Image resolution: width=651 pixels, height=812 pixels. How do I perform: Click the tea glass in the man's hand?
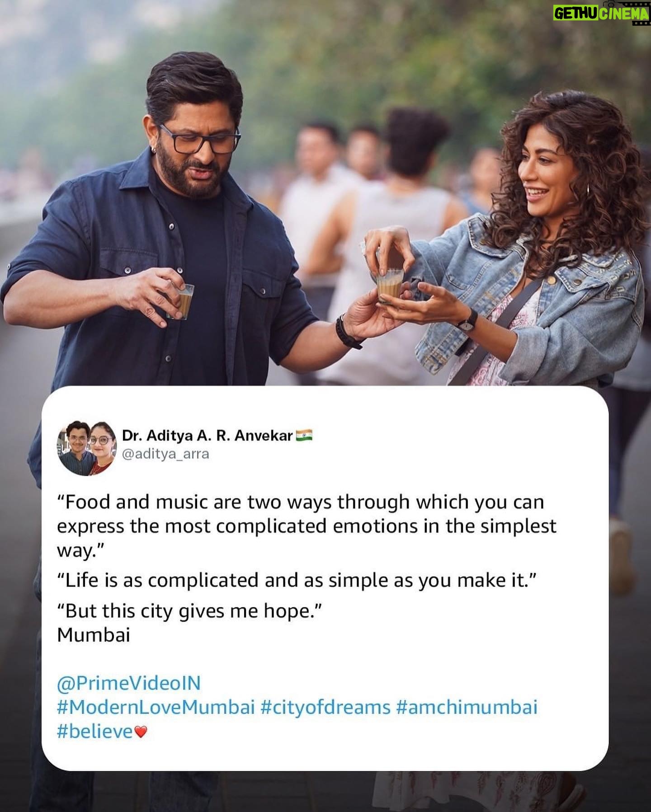pos(181,301)
